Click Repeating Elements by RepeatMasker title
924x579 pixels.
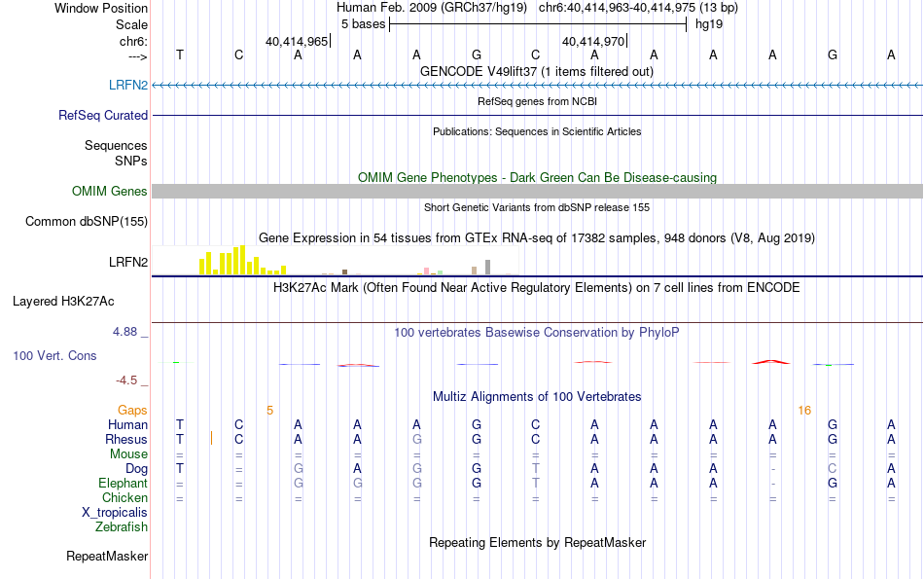(537, 542)
